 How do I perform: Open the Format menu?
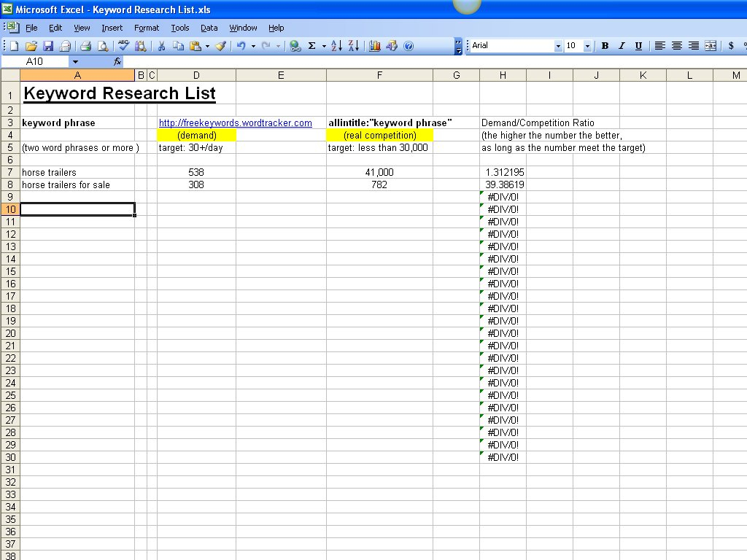(146, 28)
